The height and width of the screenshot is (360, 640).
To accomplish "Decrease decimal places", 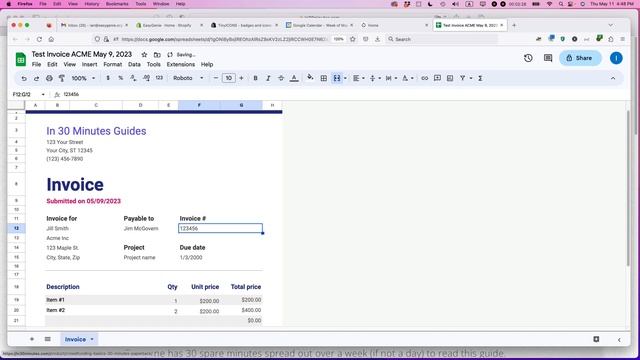I will pos(133,78).
